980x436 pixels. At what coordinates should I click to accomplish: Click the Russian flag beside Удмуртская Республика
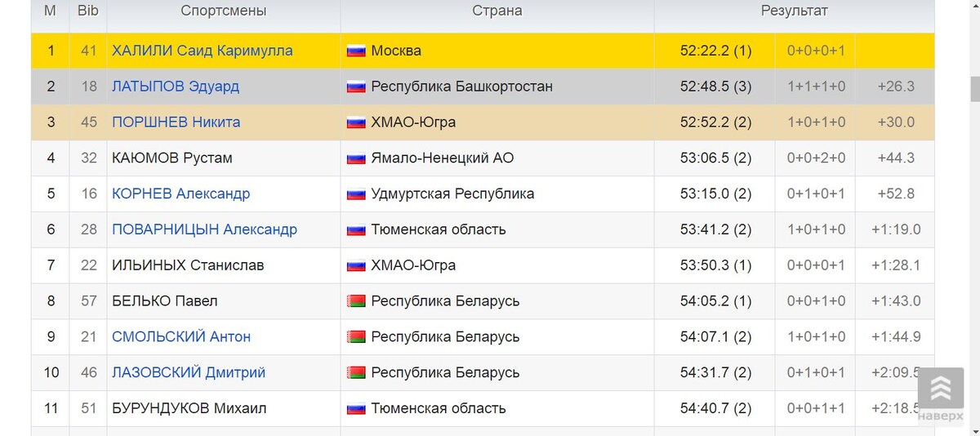[x=355, y=194]
